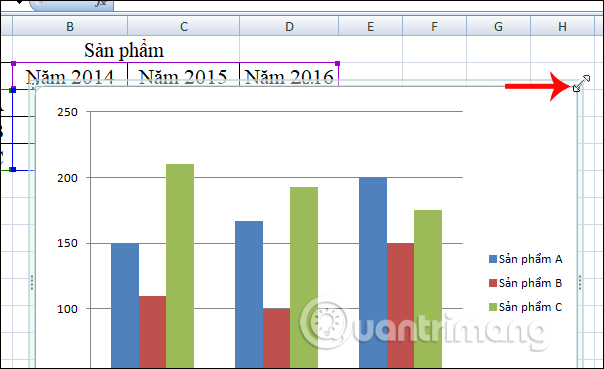Select the blue bar in second group
This screenshot has width=604, height=369.
[249, 295]
